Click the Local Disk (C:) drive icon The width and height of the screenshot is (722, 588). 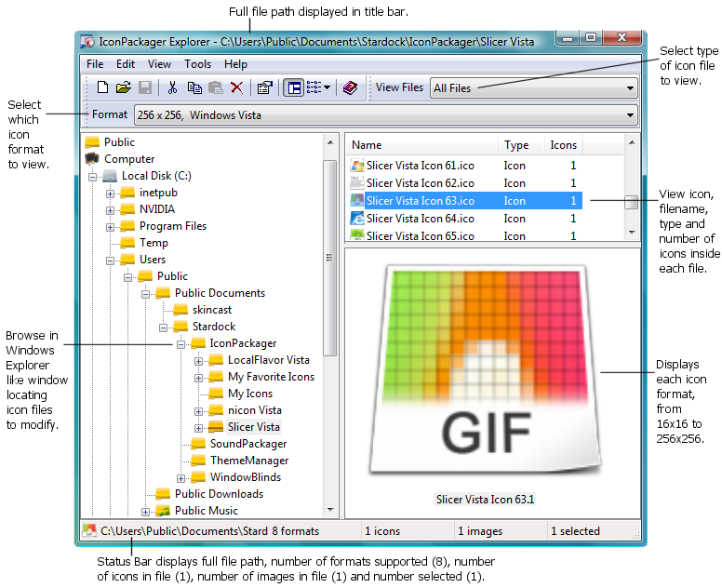(x=111, y=176)
